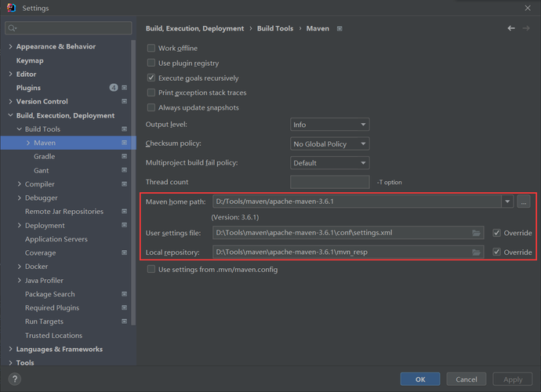Browse folder for Local repository
Viewport: 541px width, 392px height.
pyautogui.click(x=477, y=252)
